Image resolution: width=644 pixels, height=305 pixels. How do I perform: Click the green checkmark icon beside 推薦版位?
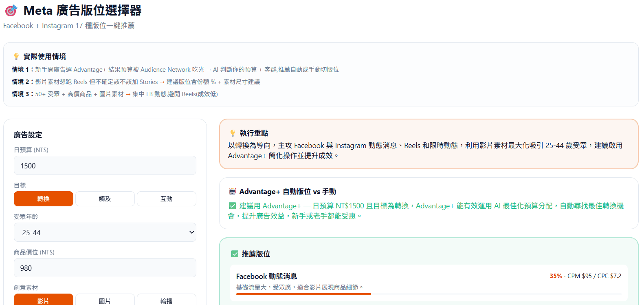point(235,254)
